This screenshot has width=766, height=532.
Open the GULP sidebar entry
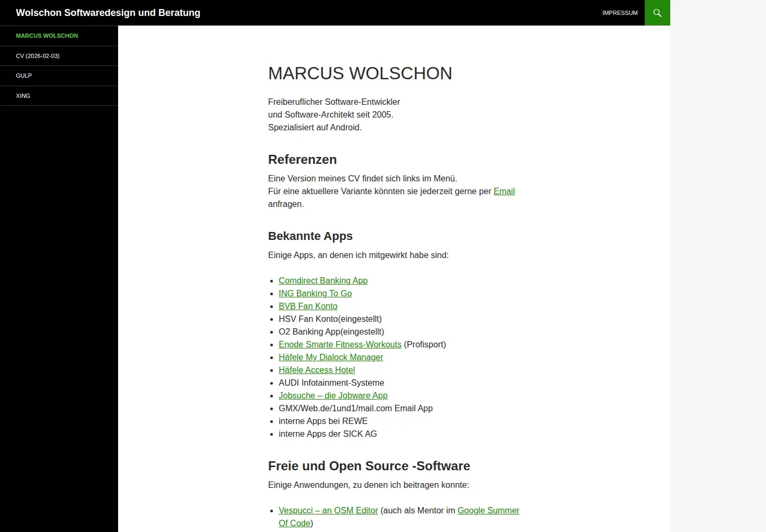click(x=24, y=76)
